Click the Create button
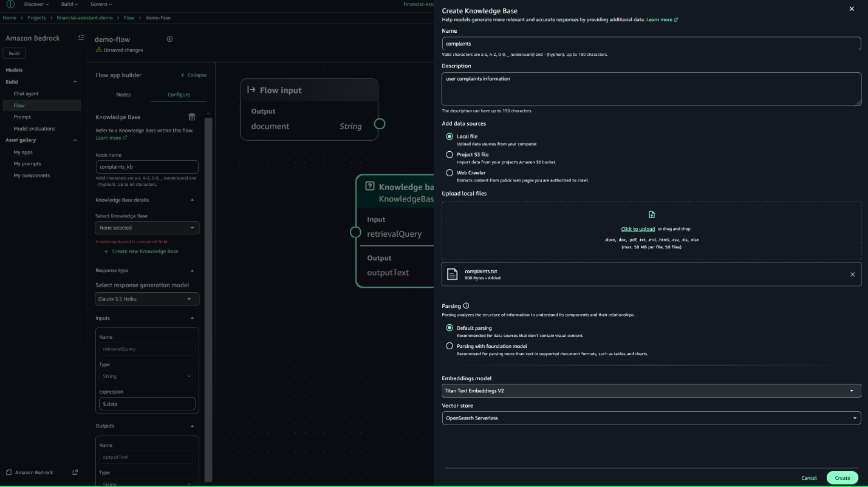 point(842,478)
